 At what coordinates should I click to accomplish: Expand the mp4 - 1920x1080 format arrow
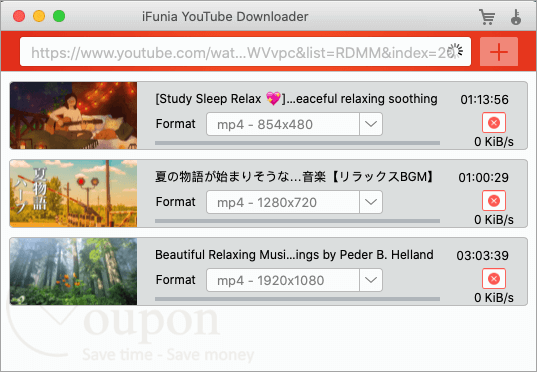point(371,280)
